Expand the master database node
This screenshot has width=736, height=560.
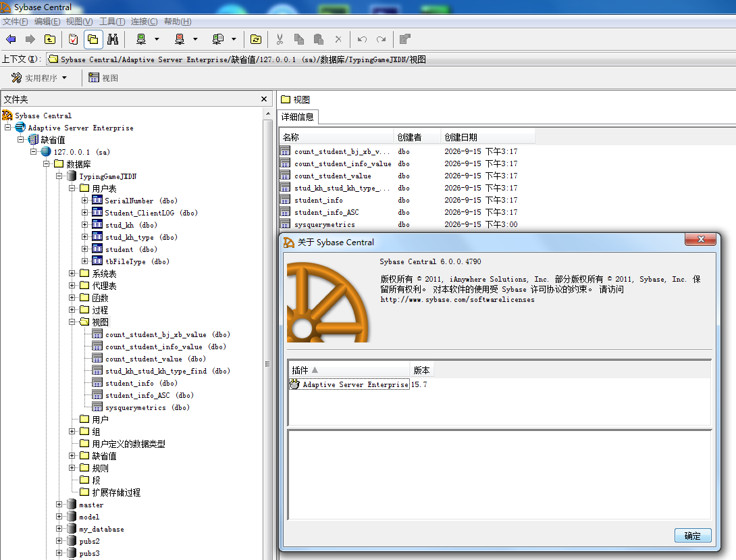tap(59, 505)
